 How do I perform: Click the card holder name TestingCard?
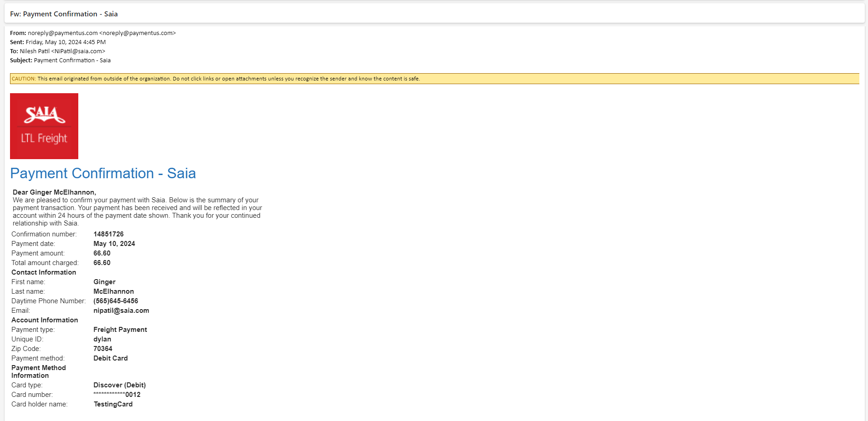(113, 404)
